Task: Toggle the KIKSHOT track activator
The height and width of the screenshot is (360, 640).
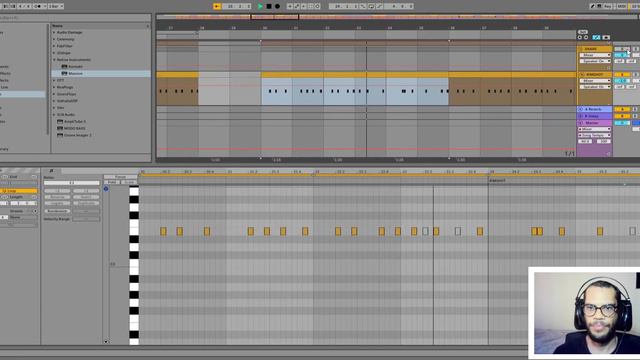Action: pyautogui.click(x=622, y=75)
